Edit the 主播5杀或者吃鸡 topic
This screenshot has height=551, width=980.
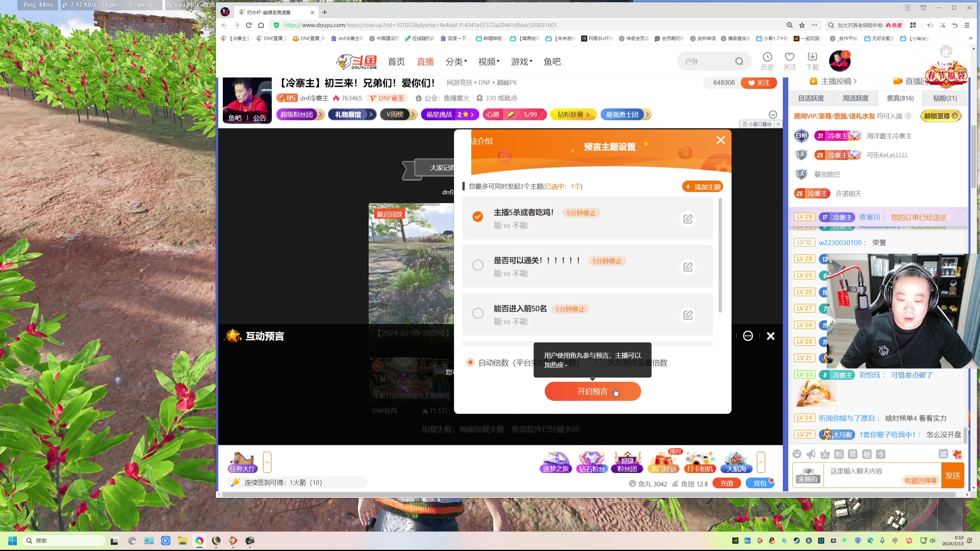688,219
